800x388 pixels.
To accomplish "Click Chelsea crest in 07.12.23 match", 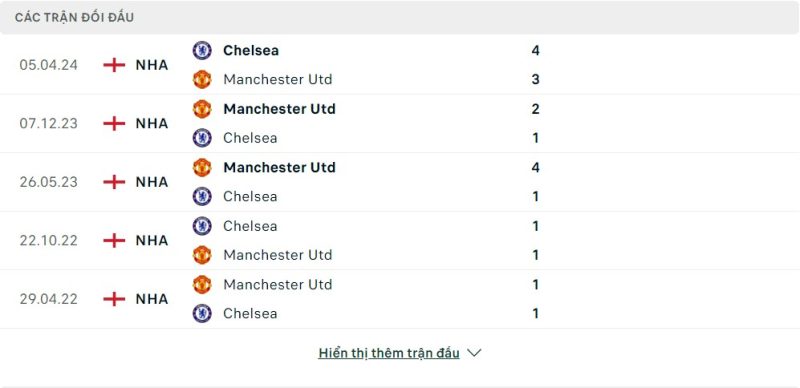I will [x=202, y=138].
